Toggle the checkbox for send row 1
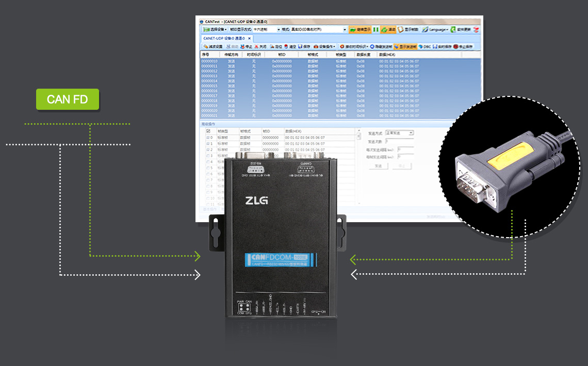 pyautogui.click(x=208, y=144)
